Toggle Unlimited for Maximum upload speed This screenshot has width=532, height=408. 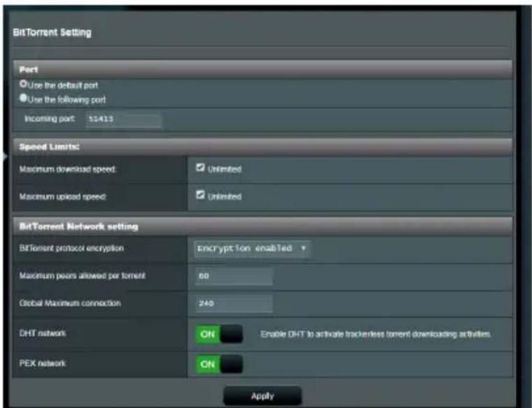click(x=200, y=195)
